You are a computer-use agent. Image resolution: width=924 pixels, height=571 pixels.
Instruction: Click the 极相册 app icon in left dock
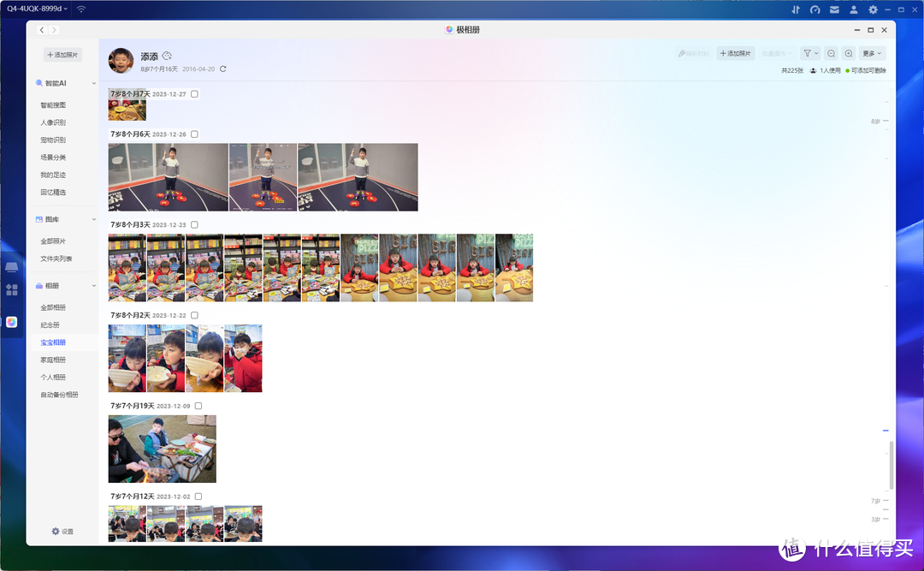pyautogui.click(x=12, y=322)
